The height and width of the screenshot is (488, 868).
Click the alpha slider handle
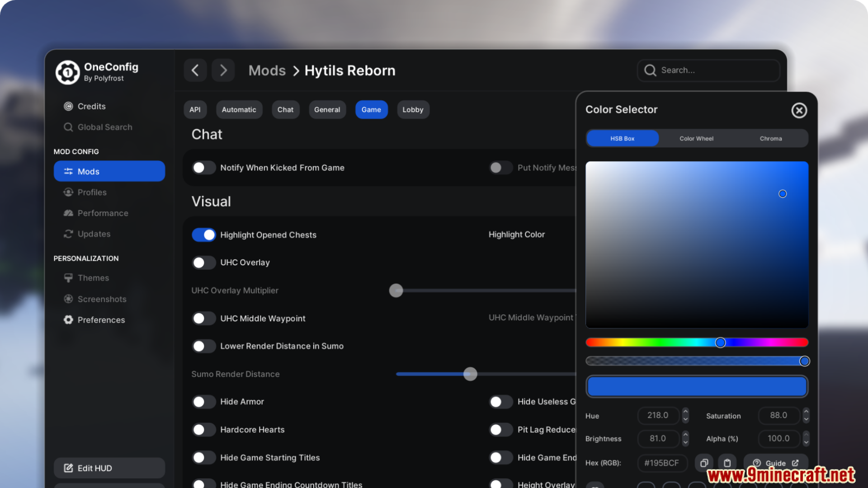point(804,361)
